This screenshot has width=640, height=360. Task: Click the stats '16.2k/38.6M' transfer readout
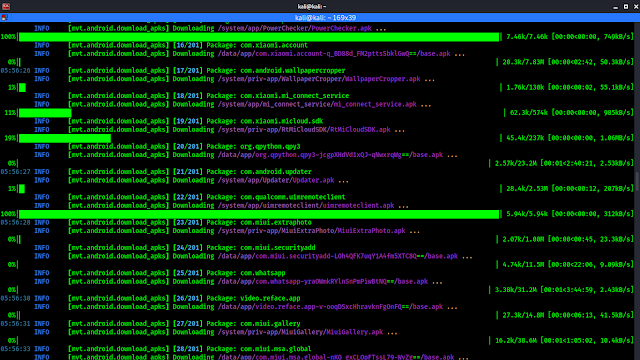(x=564, y=340)
